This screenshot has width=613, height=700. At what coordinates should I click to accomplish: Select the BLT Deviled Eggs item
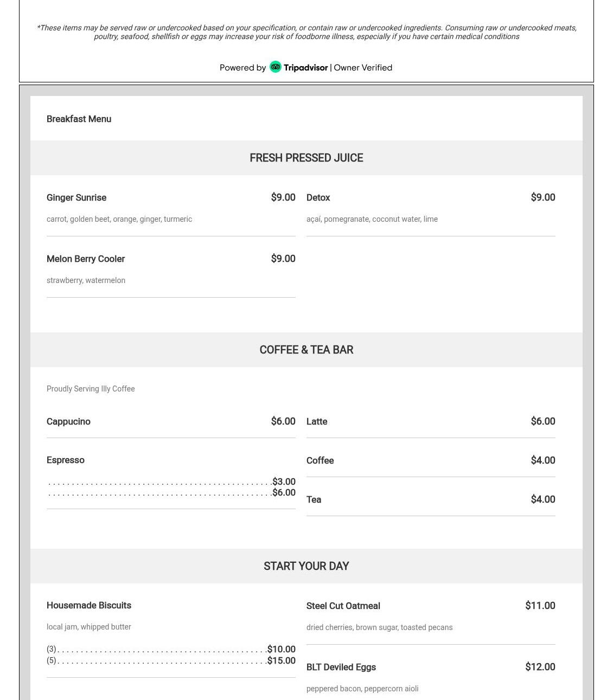point(341,667)
